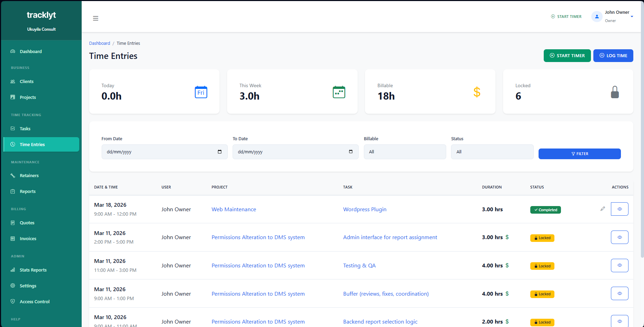Open the Billable filter dropdown

(x=405, y=152)
